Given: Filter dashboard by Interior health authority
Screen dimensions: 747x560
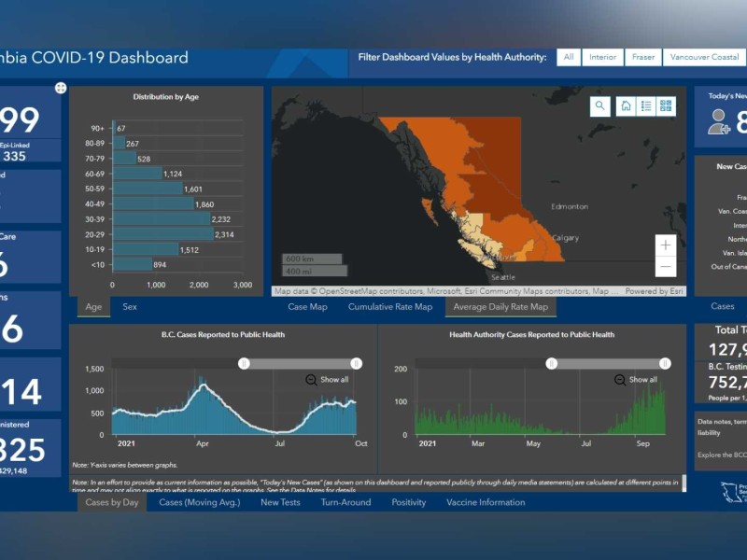Looking at the screenshot, I should [x=602, y=58].
